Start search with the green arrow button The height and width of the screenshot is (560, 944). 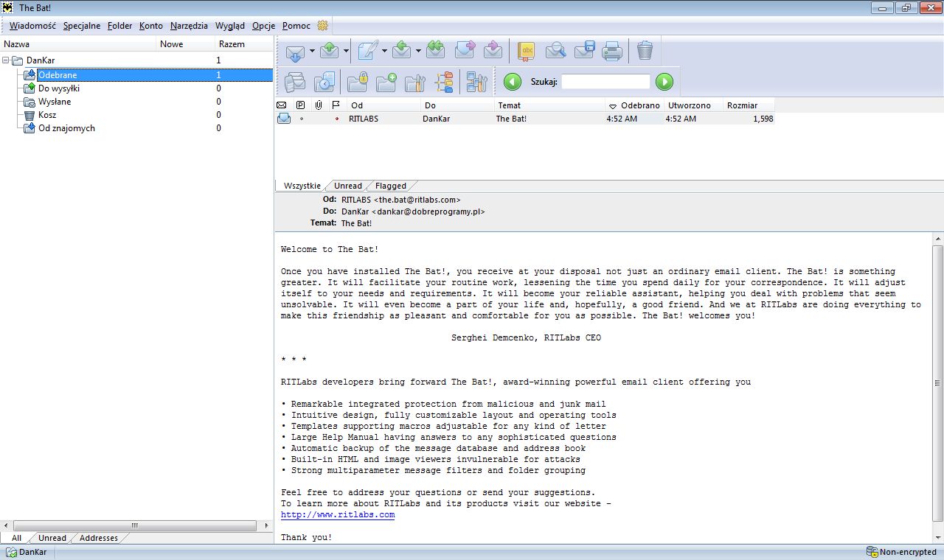663,82
